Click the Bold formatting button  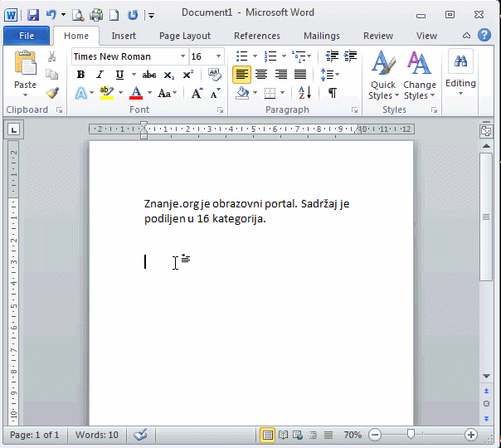(80, 75)
